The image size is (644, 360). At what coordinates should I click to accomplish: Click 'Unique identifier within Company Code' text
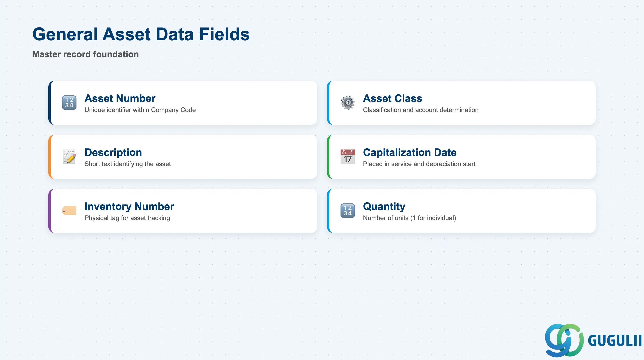click(x=140, y=110)
